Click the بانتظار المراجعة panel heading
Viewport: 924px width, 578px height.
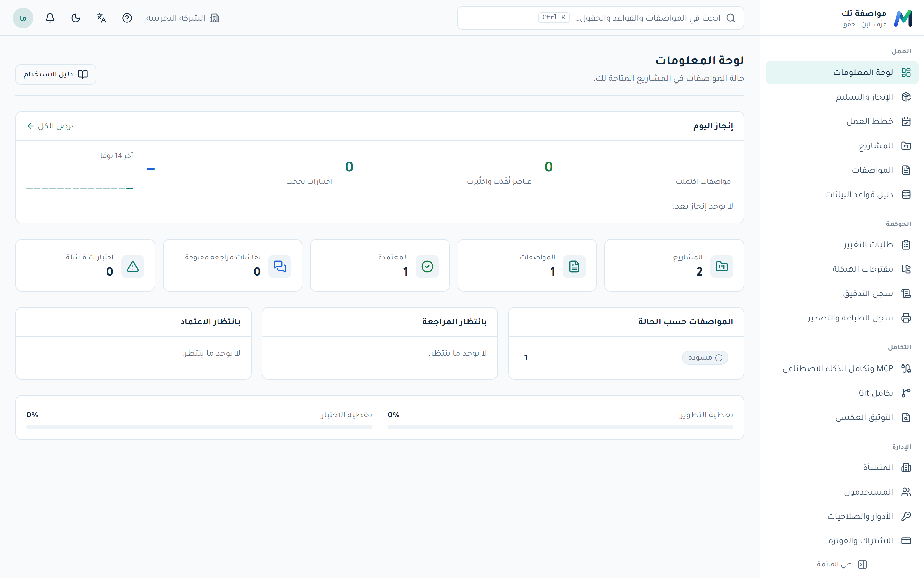454,321
